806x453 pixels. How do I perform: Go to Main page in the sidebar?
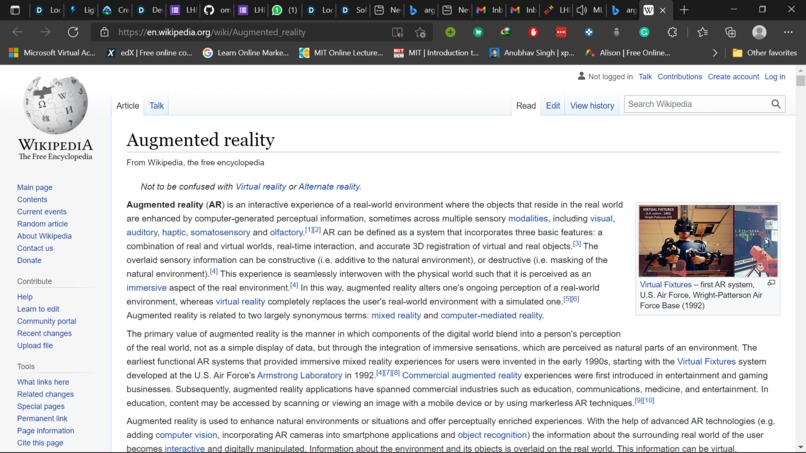pyautogui.click(x=34, y=187)
